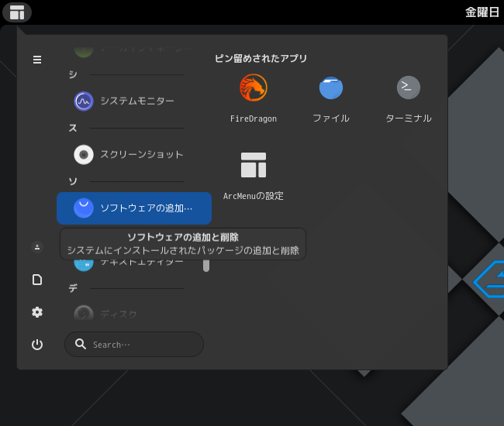Click the Search… input field
This screenshot has width=504, height=426.
pos(134,344)
